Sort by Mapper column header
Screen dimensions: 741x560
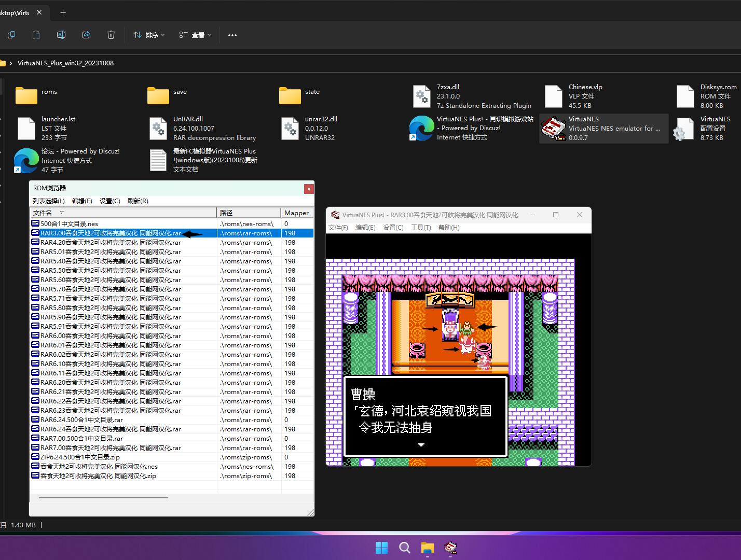297,213
